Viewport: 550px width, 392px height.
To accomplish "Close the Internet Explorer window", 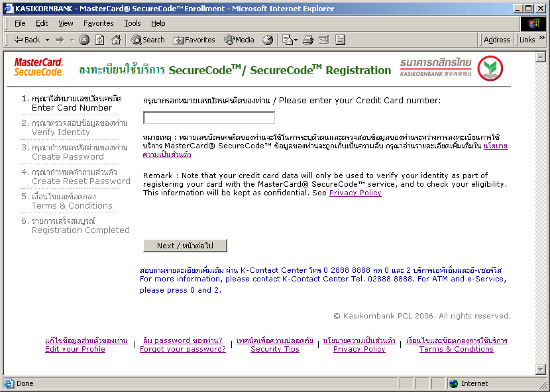I will click(x=541, y=9).
